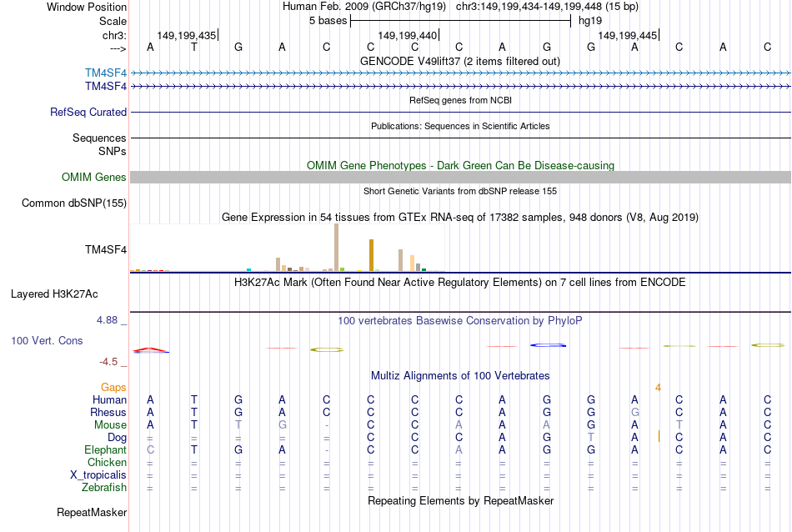792x532 pixels.
Task: Click the OMIM Genes label
Action: point(94,178)
